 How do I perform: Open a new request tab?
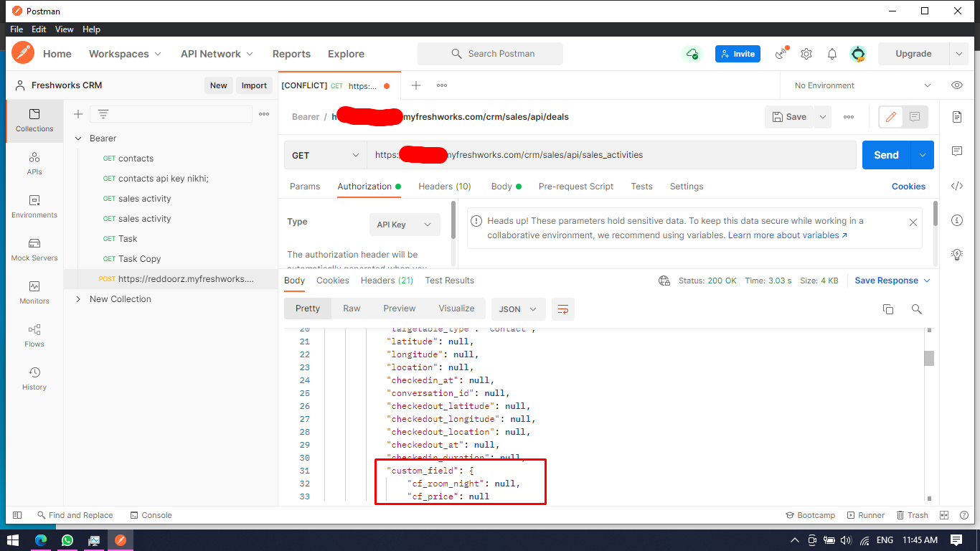[415, 85]
